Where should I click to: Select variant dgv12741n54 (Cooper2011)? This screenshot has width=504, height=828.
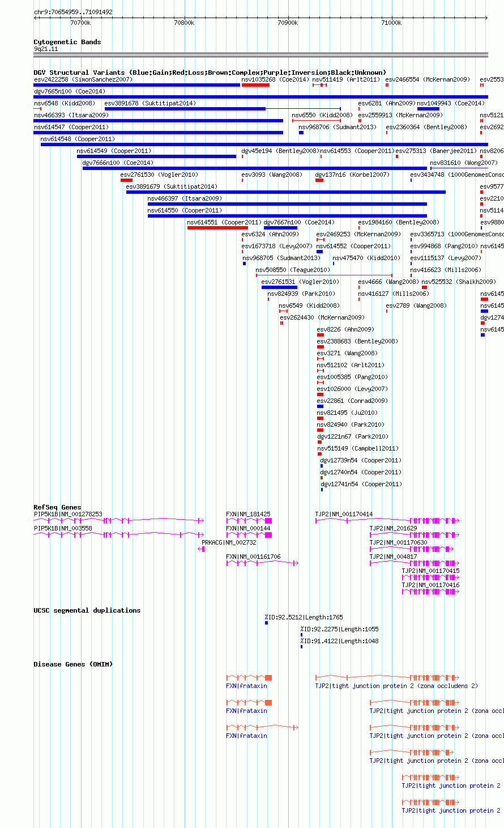[x=361, y=485]
